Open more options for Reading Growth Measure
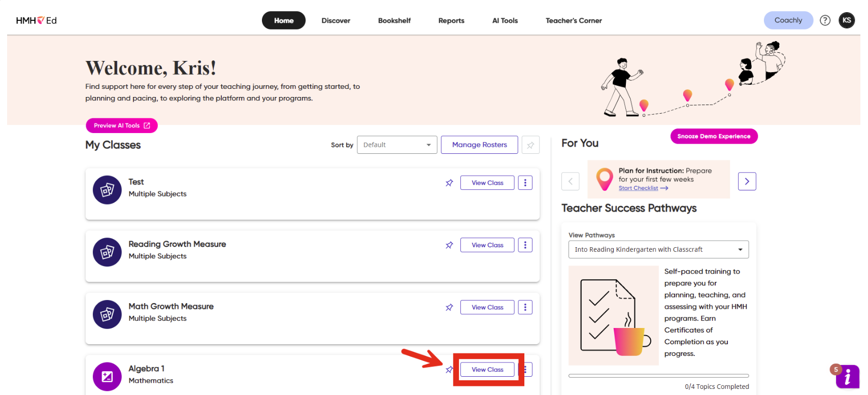Image resolution: width=868 pixels, height=395 pixels. [525, 245]
